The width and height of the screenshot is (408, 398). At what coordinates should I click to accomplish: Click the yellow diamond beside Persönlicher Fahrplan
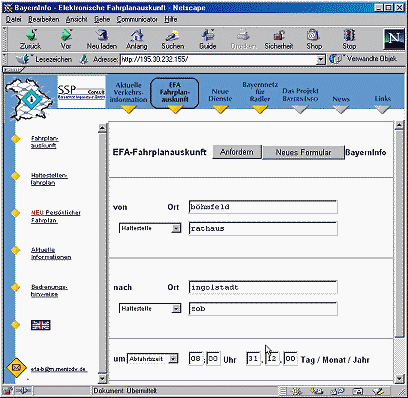click(x=16, y=213)
